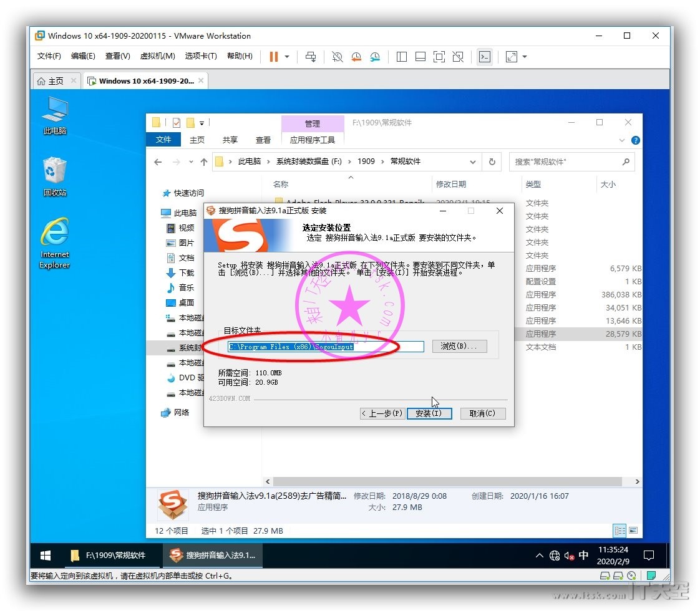
Task: Switch Explorer to details view
Action: (620, 531)
